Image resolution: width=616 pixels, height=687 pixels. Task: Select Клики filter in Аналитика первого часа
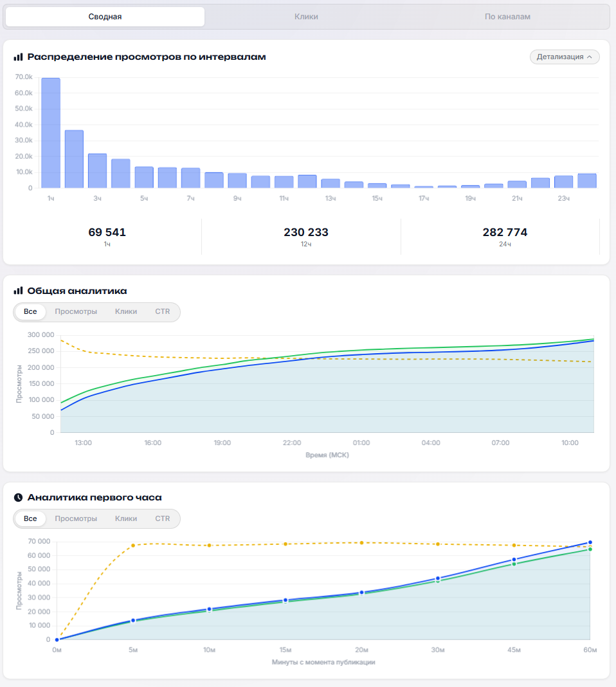pyautogui.click(x=126, y=518)
